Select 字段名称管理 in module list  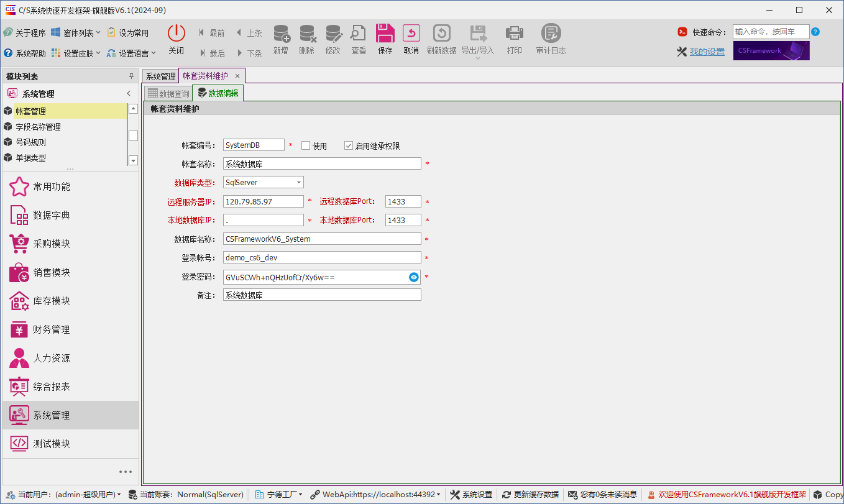pos(65,127)
